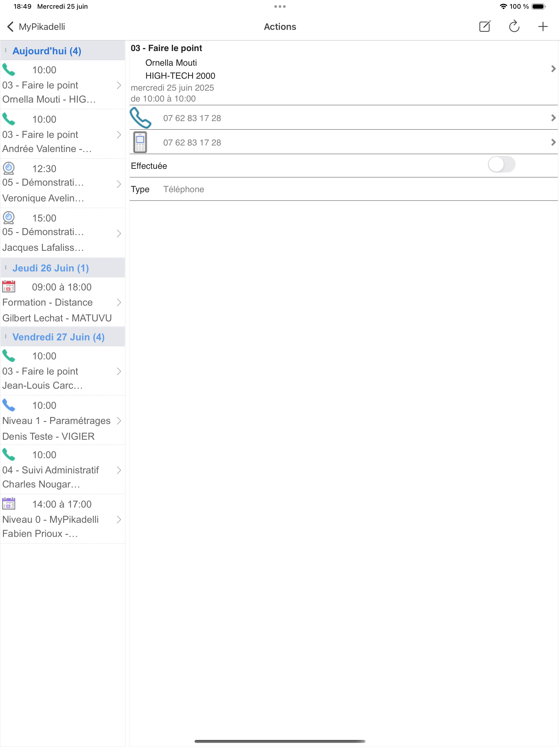Select Charles Nougar… list text

[41, 484]
